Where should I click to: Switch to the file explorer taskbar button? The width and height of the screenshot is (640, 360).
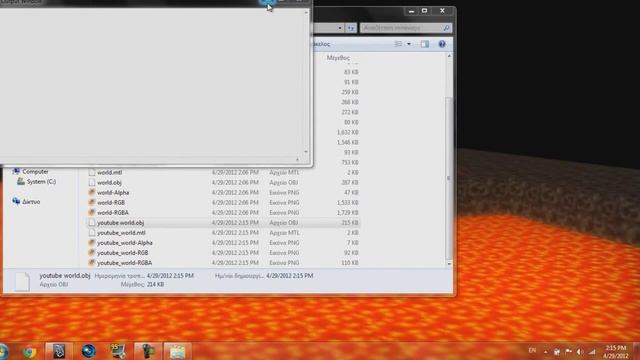coord(177,351)
